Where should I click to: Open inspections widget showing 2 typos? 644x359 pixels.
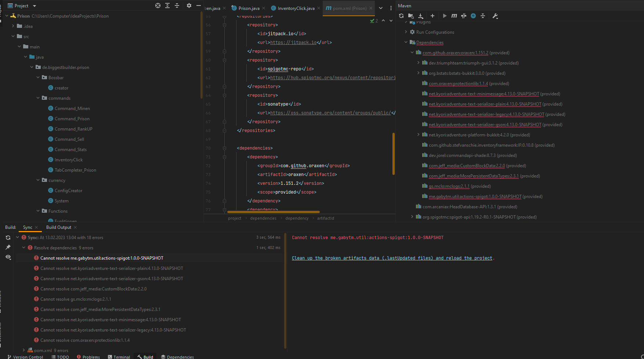(x=374, y=21)
